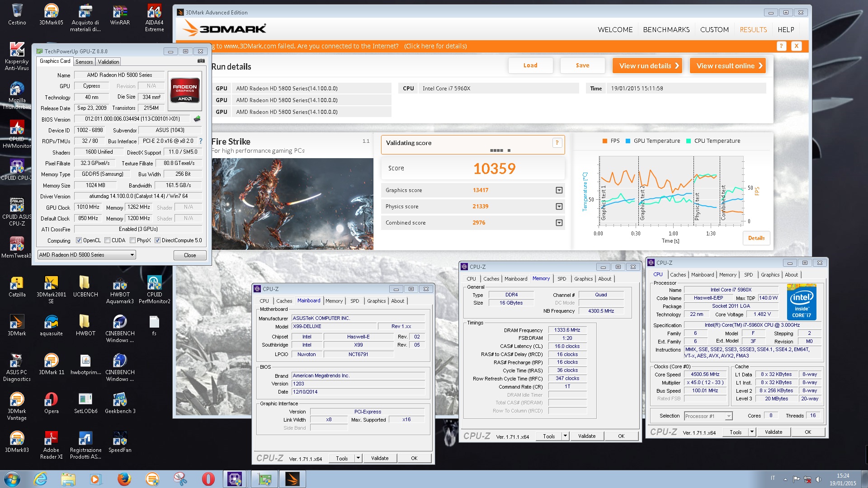Viewport: 868px width, 488px height.
Task: Open Internet Explorer from the taskbar
Action: pyautogui.click(x=41, y=479)
